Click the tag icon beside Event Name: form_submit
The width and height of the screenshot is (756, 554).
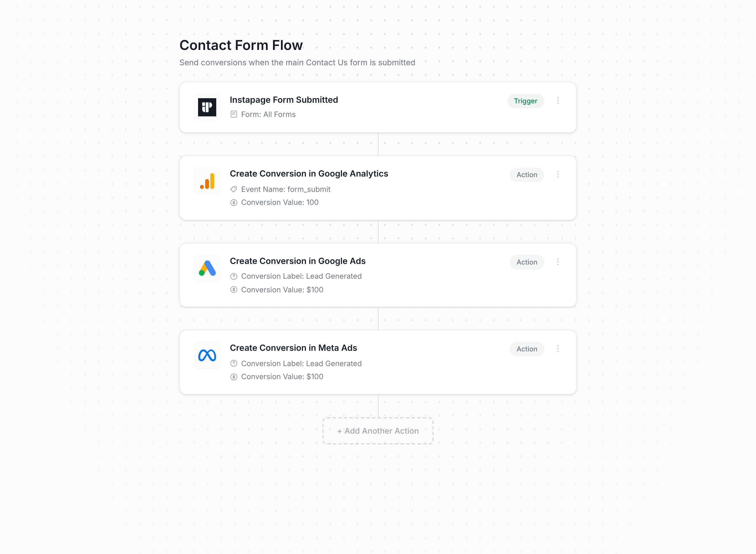[x=234, y=189]
